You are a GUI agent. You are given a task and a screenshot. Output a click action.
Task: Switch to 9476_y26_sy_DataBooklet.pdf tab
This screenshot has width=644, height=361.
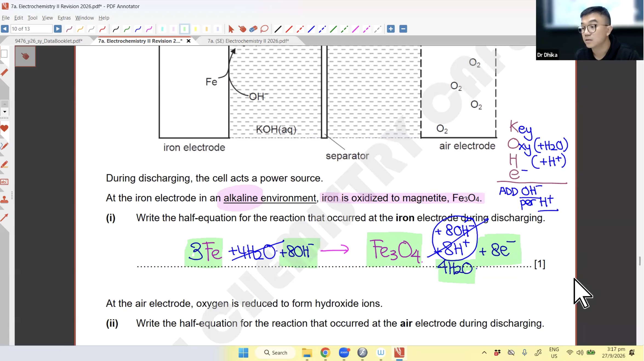tap(49, 41)
